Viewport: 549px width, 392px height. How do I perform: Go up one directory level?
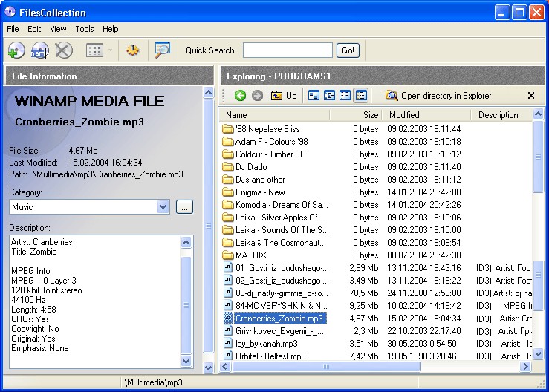tap(284, 96)
